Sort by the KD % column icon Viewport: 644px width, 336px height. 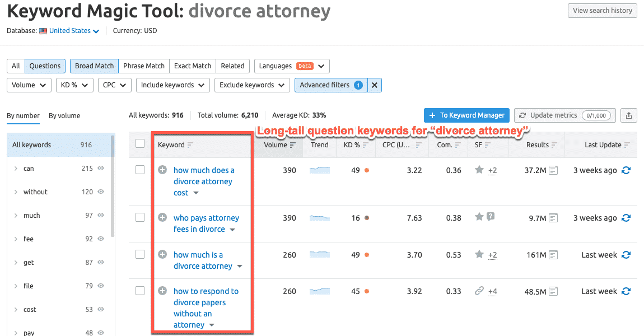point(366,145)
